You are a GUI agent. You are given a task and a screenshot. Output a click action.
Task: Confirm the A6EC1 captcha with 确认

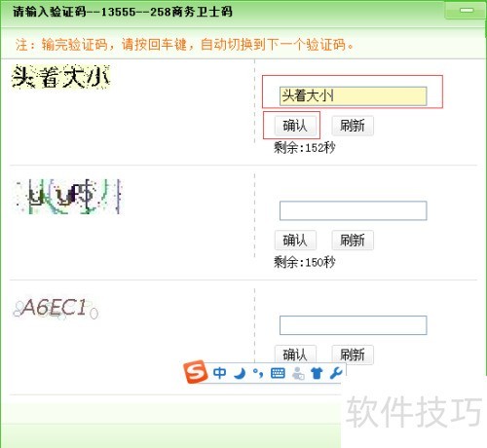[295, 355]
